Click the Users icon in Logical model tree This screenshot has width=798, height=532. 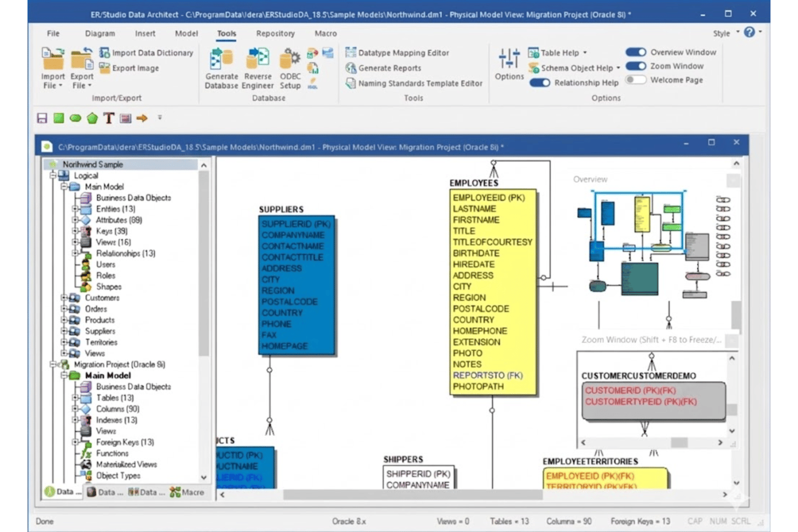[85, 265]
